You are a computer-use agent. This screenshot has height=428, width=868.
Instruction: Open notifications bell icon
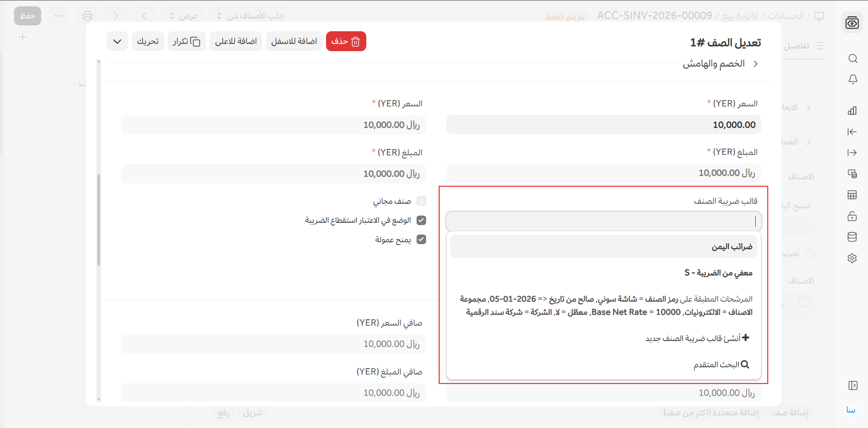tap(853, 79)
